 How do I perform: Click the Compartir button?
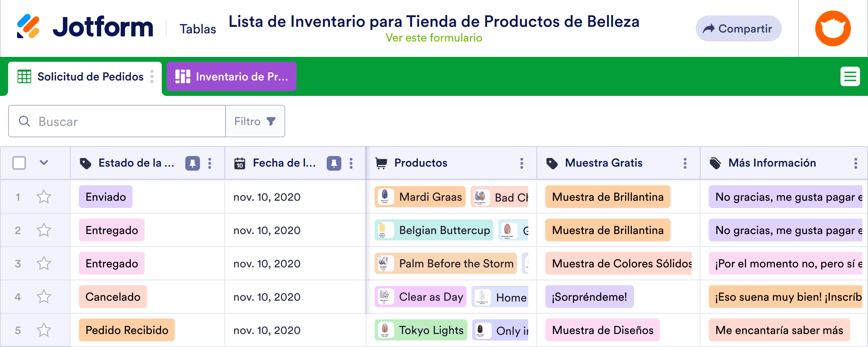(x=738, y=28)
